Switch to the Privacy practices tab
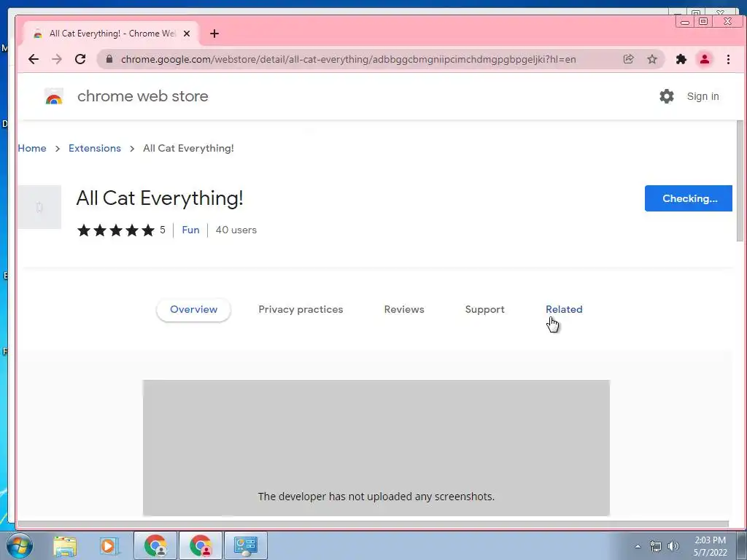This screenshot has width=747, height=560. click(301, 309)
